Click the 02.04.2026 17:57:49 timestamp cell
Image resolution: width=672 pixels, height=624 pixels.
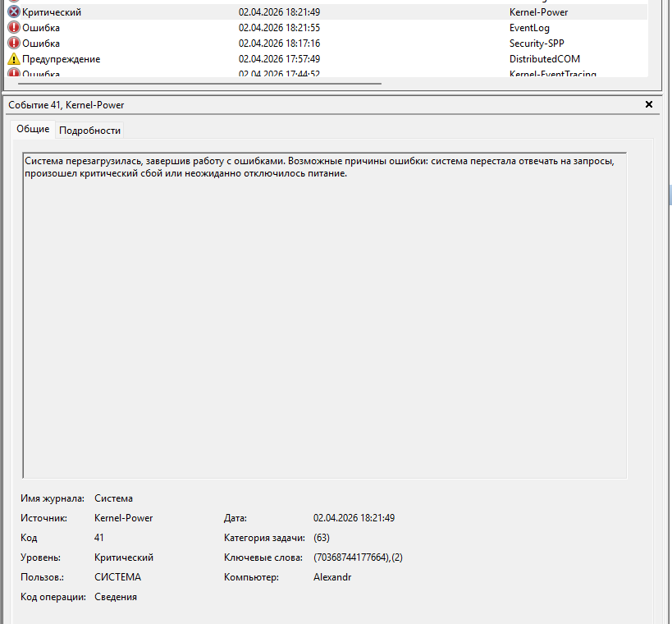click(x=280, y=59)
